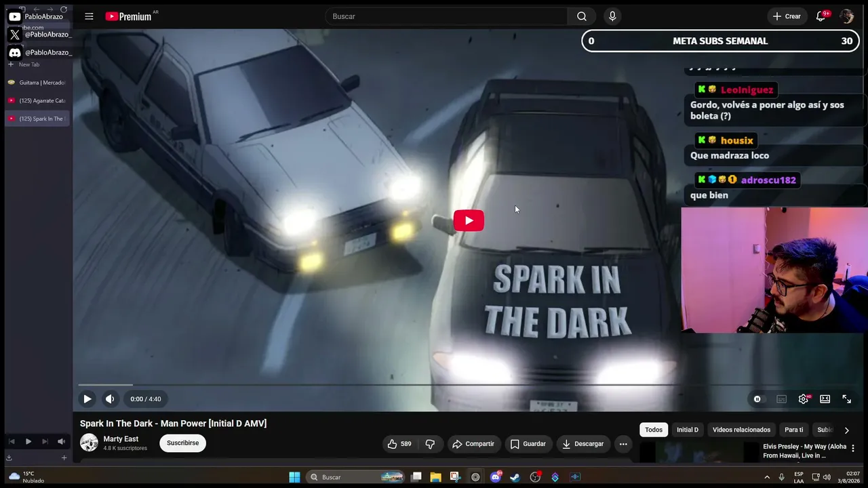Open YouTube notifications bell
Screen dimensions: 868x488
coord(821,16)
